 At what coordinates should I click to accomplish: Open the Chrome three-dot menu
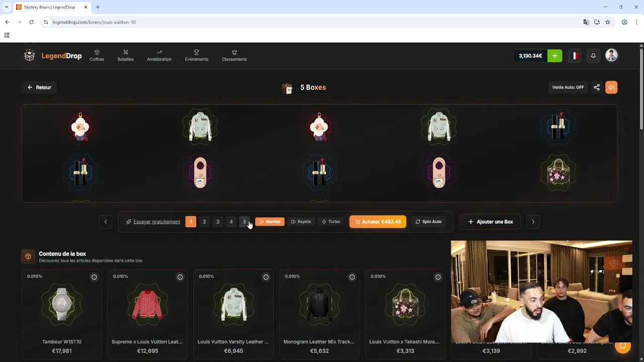[x=637, y=22]
